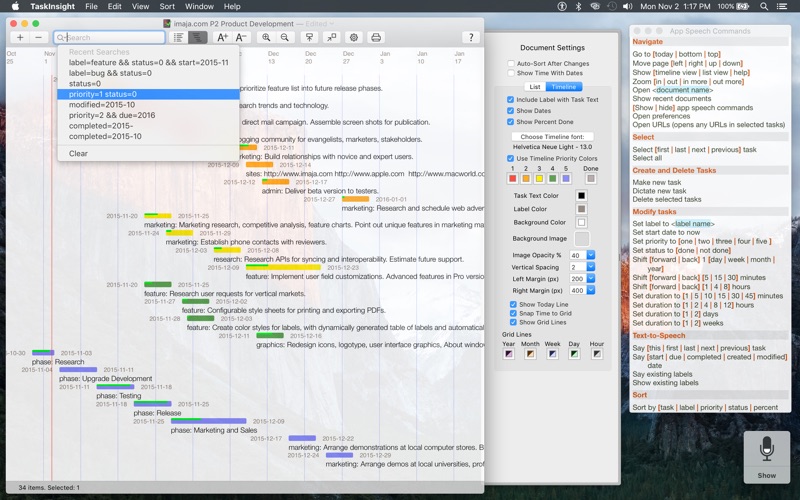This screenshot has width=800, height=500.
Task: Increase font size with A+ icon
Action: tap(222, 37)
